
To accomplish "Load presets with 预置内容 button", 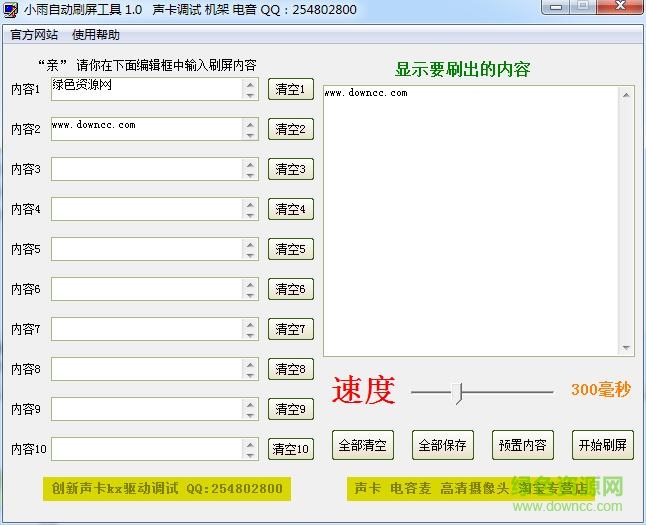I will [522, 445].
